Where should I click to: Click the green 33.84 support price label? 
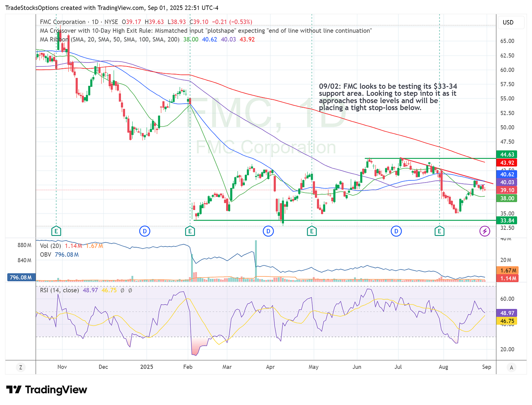[507, 220]
